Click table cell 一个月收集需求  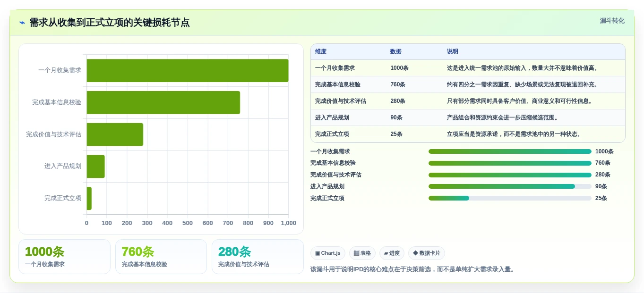coord(335,68)
